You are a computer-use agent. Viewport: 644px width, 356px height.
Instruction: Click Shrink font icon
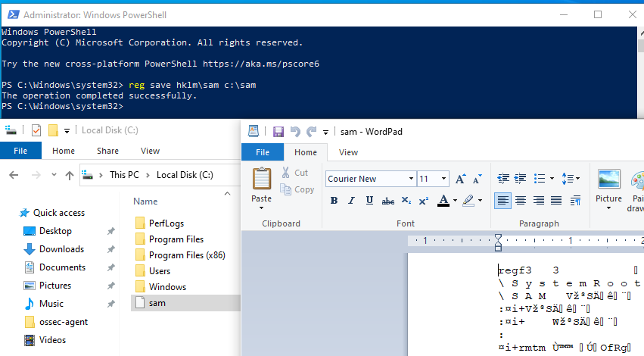click(x=477, y=179)
